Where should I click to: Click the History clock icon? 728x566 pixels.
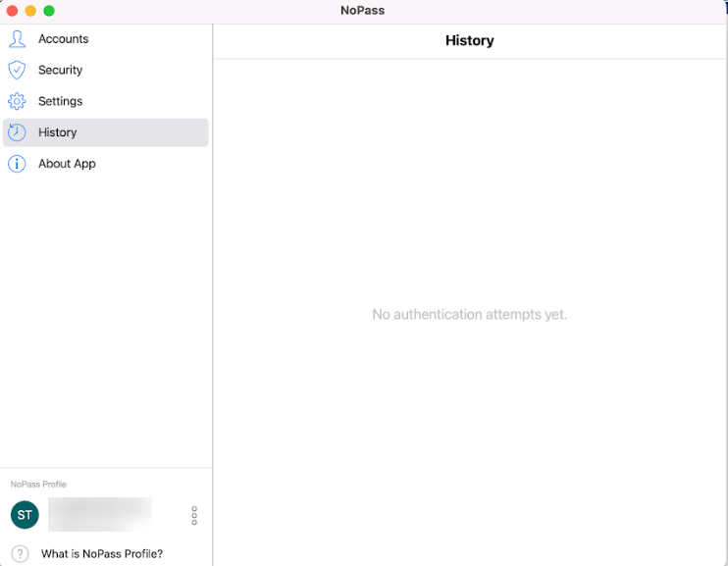pos(17,132)
